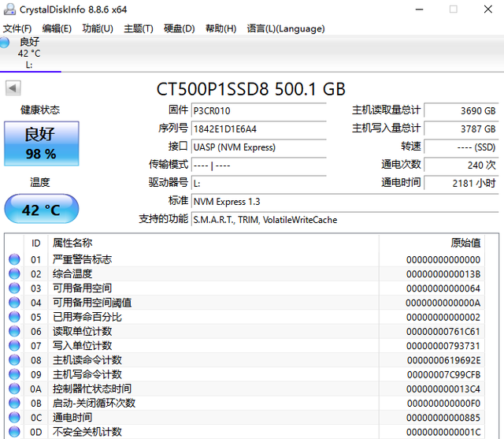Click status orb for attribute 05 已用寿命百分比

pyautogui.click(x=14, y=317)
